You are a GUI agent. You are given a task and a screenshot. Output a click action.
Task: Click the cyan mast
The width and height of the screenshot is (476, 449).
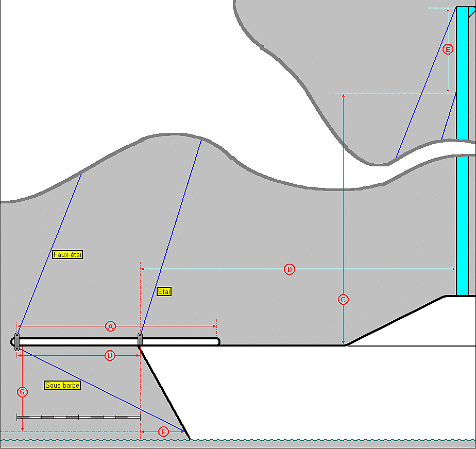tap(462, 151)
